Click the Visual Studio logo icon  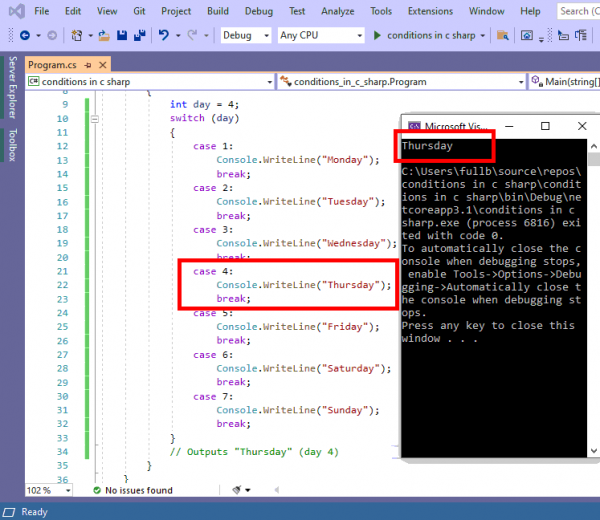[x=11, y=11]
